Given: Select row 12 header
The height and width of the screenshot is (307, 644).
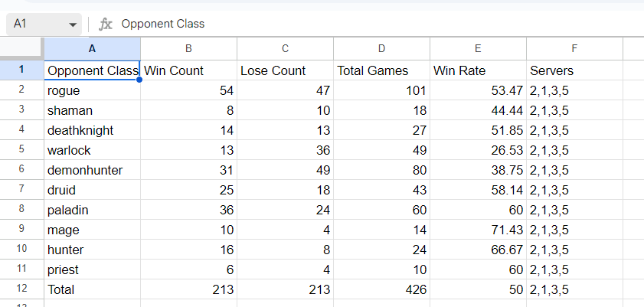Looking at the screenshot, I should click(x=21, y=289).
